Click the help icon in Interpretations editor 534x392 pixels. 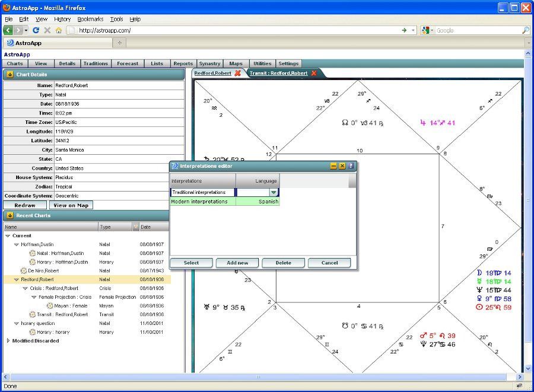tap(351, 166)
